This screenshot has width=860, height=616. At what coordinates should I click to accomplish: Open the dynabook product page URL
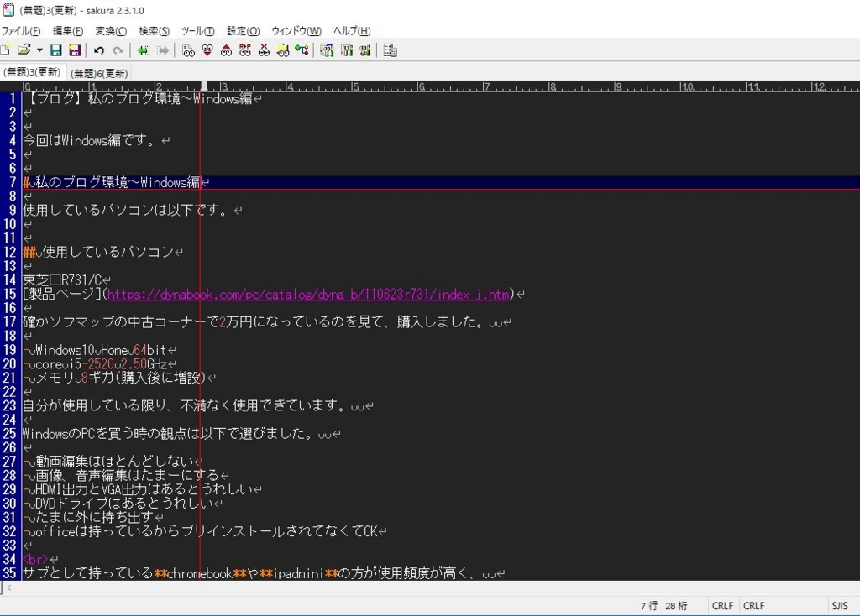pos(308,295)
